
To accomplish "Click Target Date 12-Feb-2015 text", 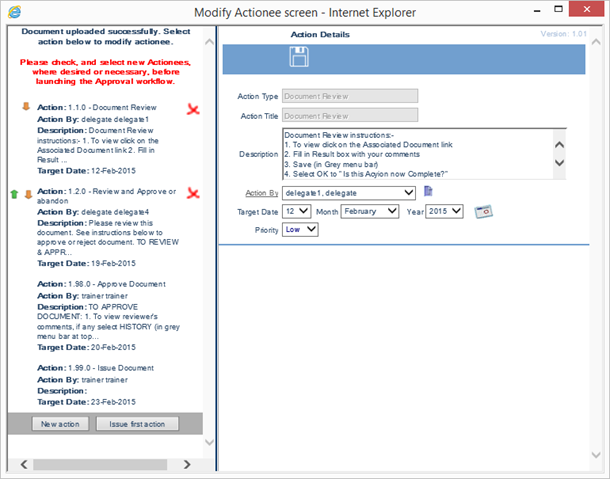I will click(x=86, y=171).
